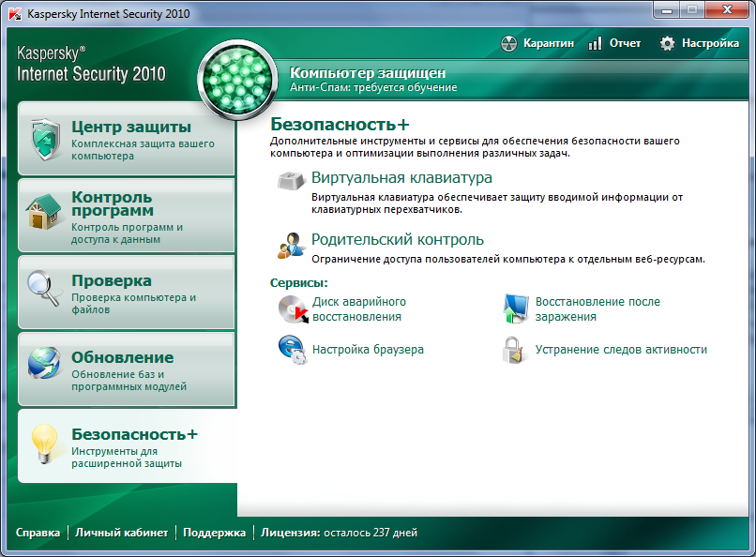Click the Virtual Keyboard icon

(291, 181)
